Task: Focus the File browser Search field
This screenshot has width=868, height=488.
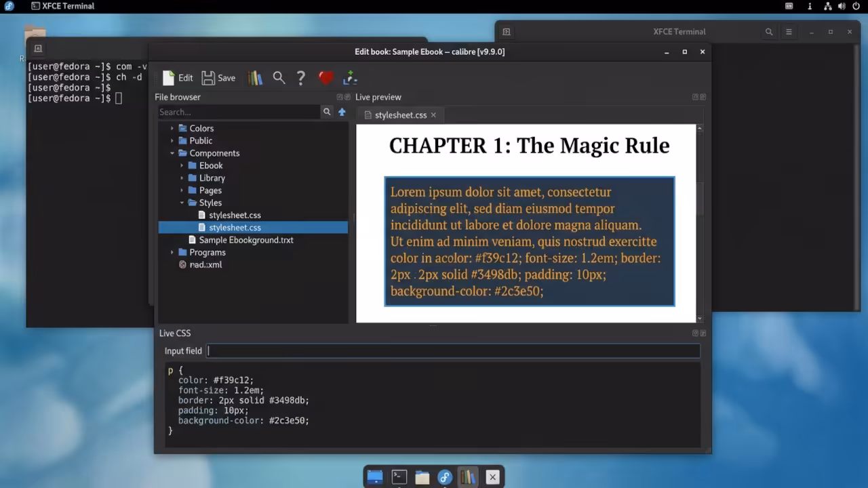Action: [239, 112]
